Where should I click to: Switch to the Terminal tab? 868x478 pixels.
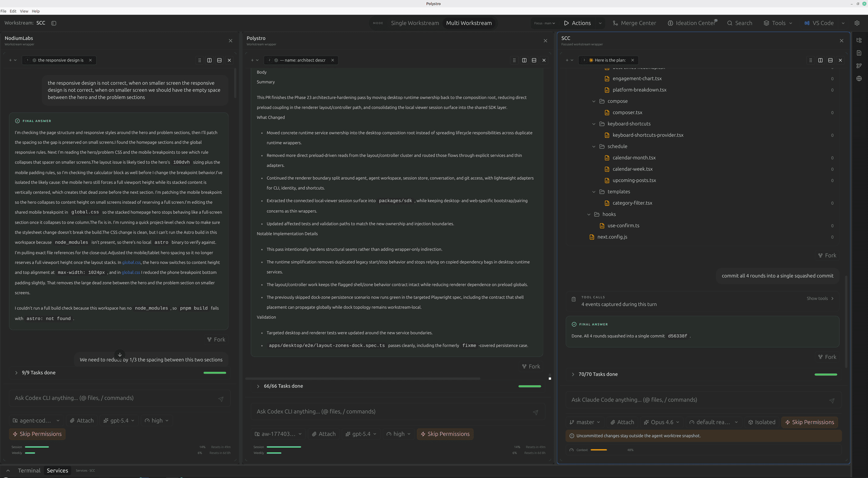29,471
